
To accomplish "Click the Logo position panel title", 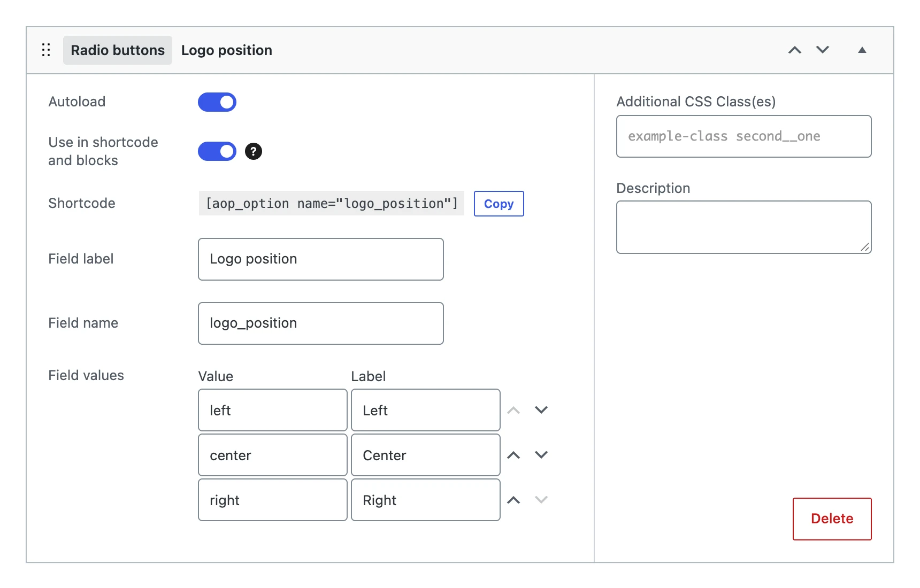I will tap(227, 50).
